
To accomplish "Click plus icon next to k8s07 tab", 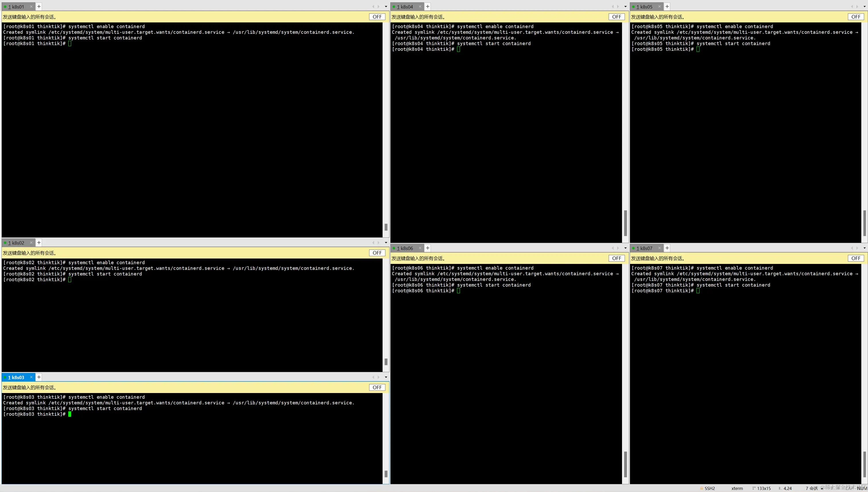I will tap(667, 248).
